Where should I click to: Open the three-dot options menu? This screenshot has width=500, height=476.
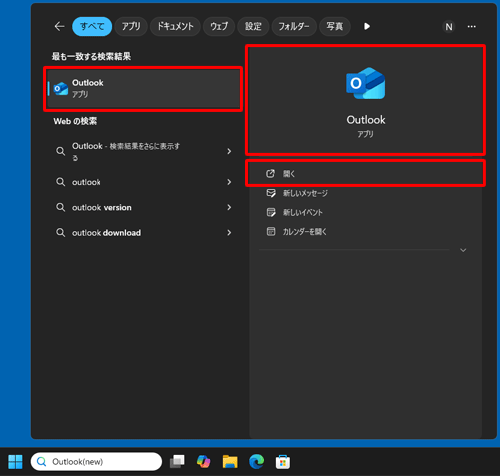(472, 27)
